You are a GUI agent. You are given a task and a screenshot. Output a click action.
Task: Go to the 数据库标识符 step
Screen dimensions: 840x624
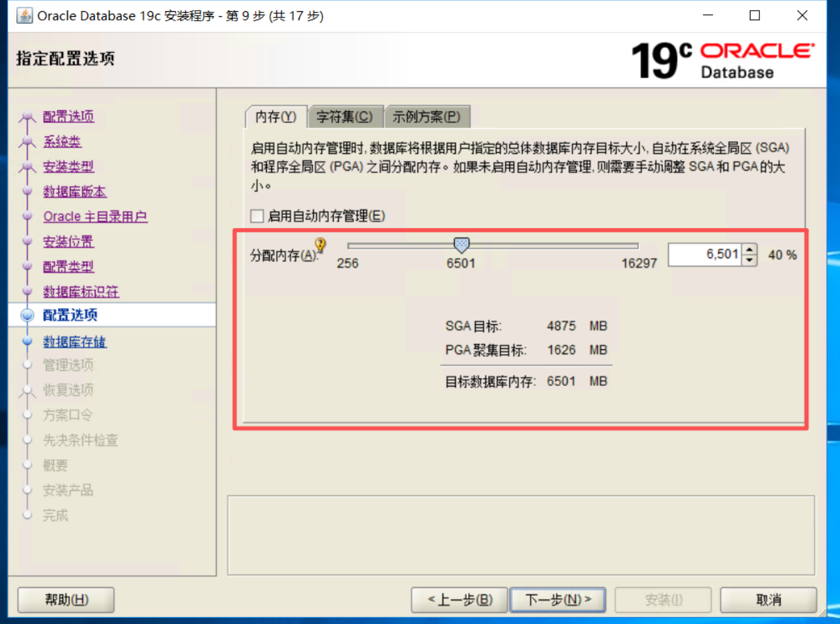click(x=81, y=292)
